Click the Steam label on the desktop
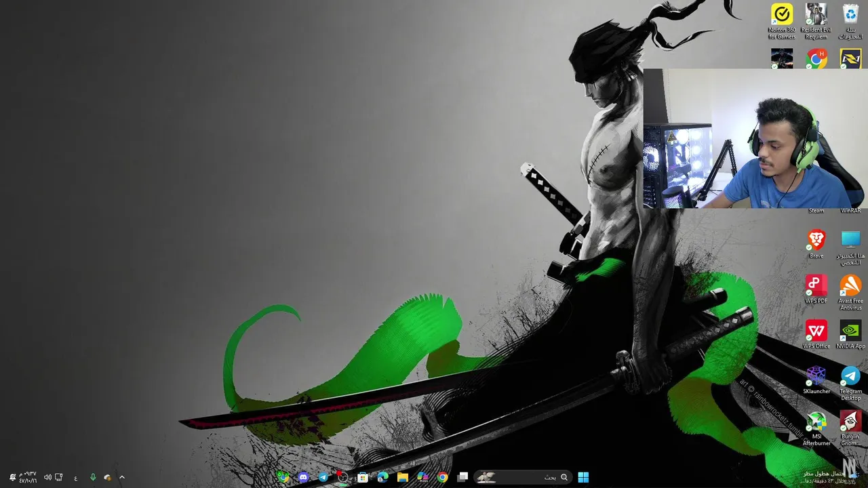The height and width of the screenshot is (488, 868). (x=816, y=211)
